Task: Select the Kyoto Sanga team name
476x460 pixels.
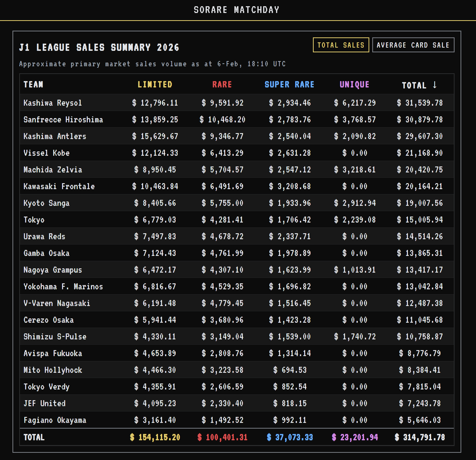Action: click(x=46, y=203)
